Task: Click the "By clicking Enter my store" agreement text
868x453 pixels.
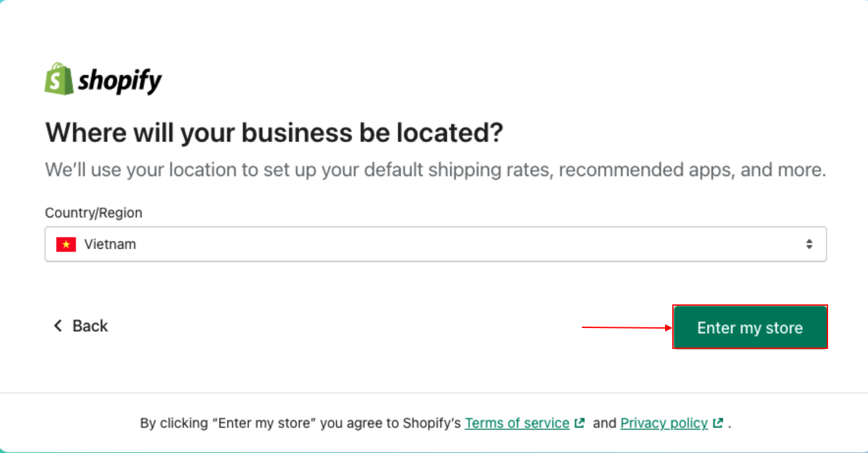Action: [x=300, y=424]
